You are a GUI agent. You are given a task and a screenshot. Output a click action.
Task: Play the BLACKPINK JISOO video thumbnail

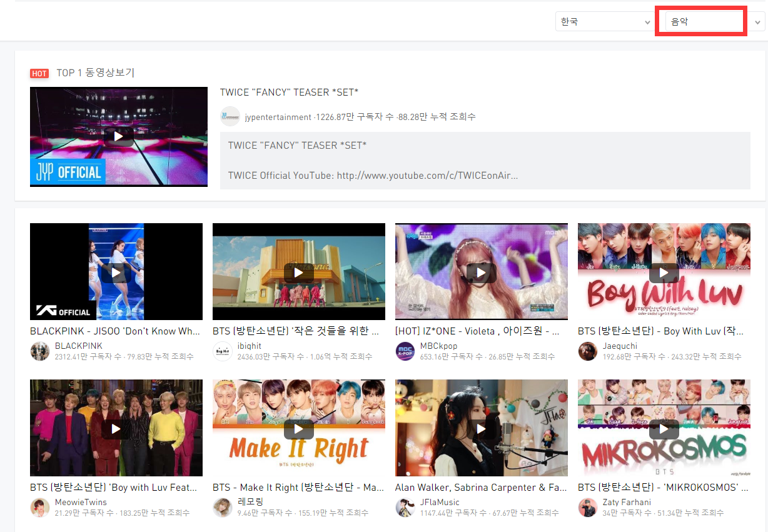pos(116,272)
